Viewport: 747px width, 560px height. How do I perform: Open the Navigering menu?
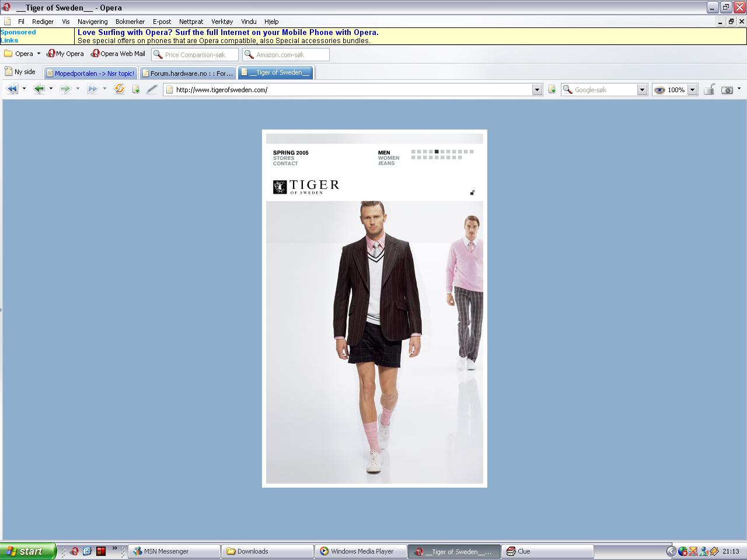point(93,22)
